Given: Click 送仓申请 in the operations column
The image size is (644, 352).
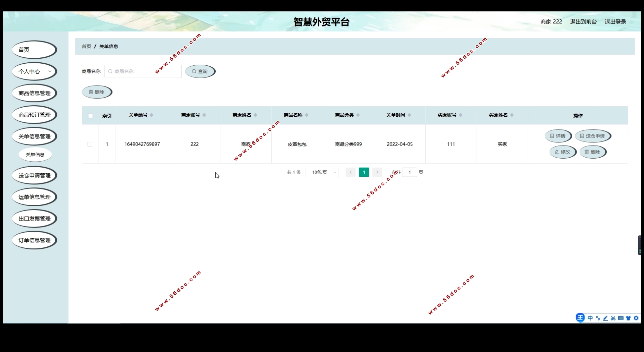Looking at the screenshot, I should point(593,136).
